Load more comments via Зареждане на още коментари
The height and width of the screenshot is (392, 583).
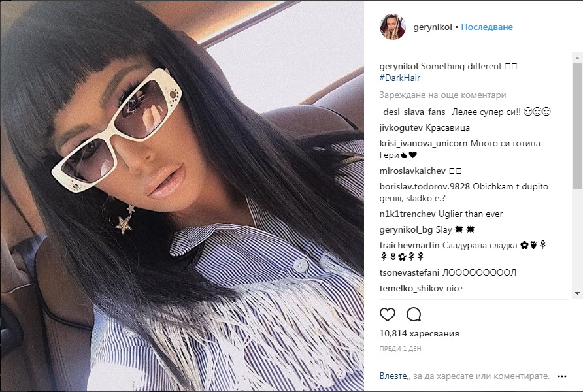442,95
